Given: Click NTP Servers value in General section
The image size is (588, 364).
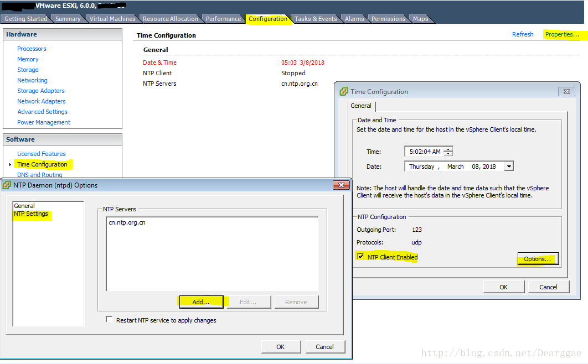Looking at the screenshot, I should coord(299,84).
